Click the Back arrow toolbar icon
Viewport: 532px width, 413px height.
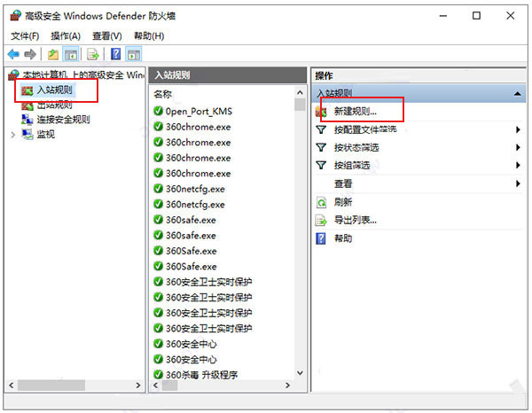pyautogui.click(x=13, y=54)
